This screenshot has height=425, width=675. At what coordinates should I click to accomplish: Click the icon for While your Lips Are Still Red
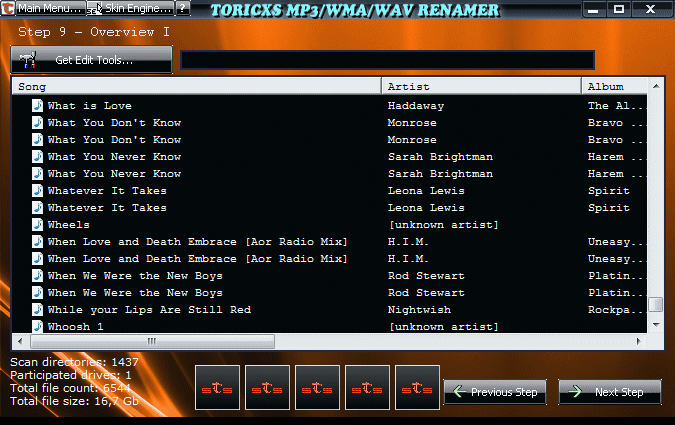coord(37,310)
